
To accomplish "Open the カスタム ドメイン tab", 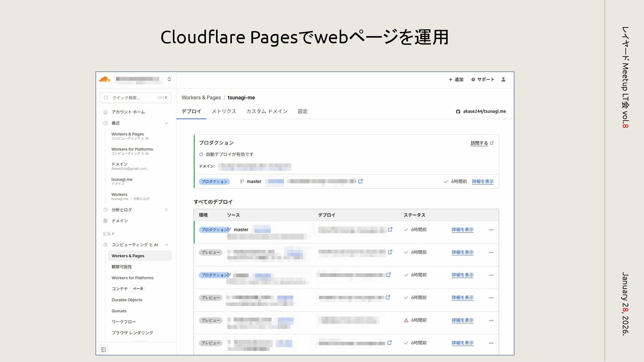I will [267, 111].
